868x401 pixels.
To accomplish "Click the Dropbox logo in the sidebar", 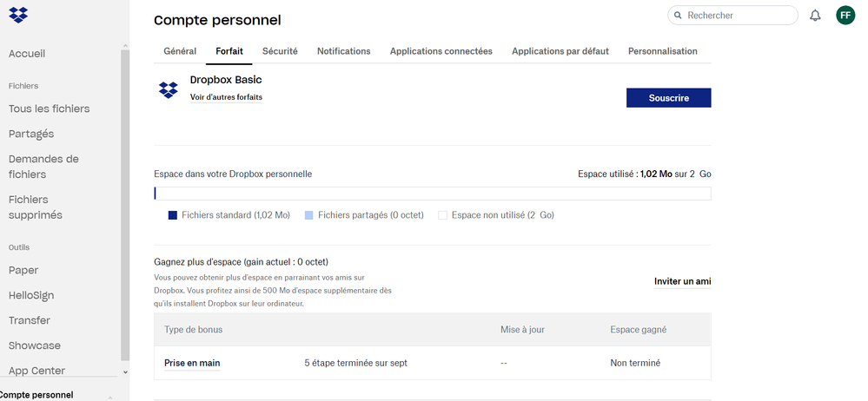I will pos(19,15).
